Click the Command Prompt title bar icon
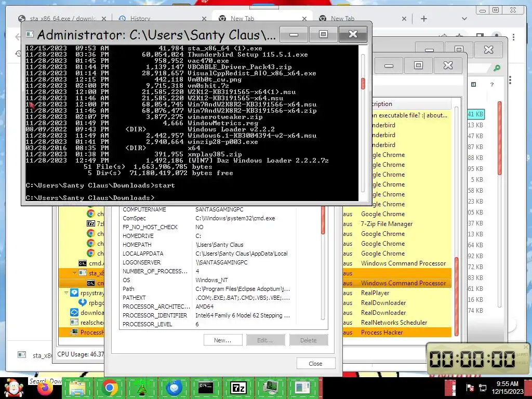532x399 pixels. [30, 34]
